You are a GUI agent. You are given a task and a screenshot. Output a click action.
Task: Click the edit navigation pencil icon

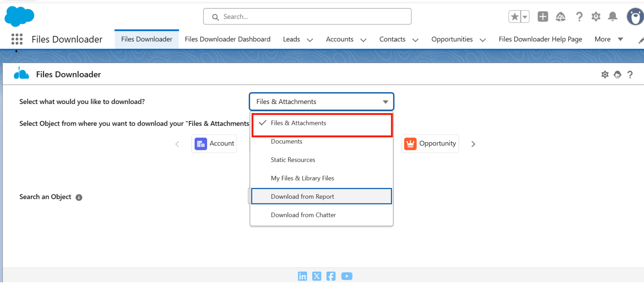pyautogui.click(x=641, y=41)
